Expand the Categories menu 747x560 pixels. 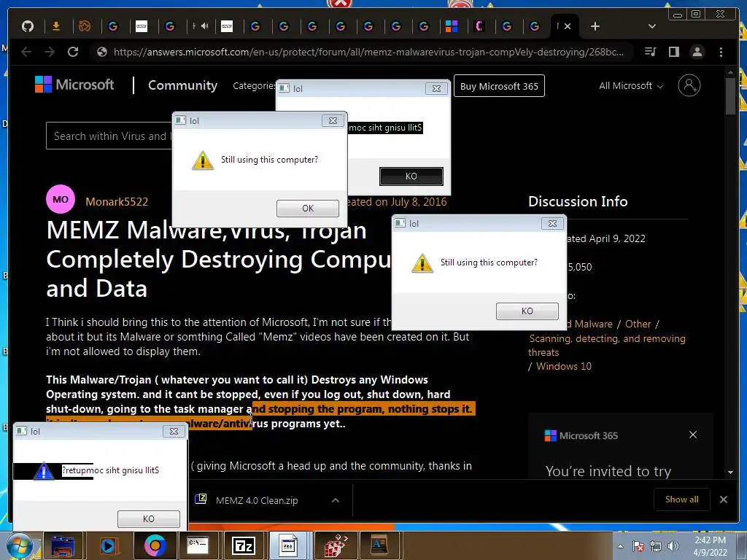(254, 86)
